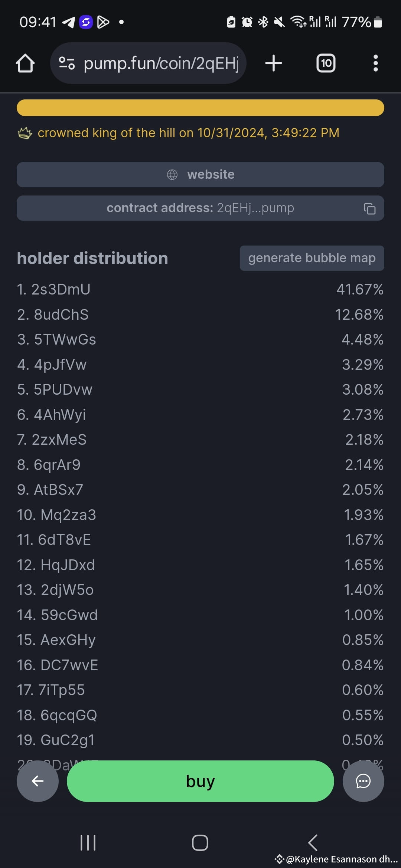This screenshot has height=868, width=401.
Task: Open browser three-dot overflow menu
Action: [x=376, y=63]
